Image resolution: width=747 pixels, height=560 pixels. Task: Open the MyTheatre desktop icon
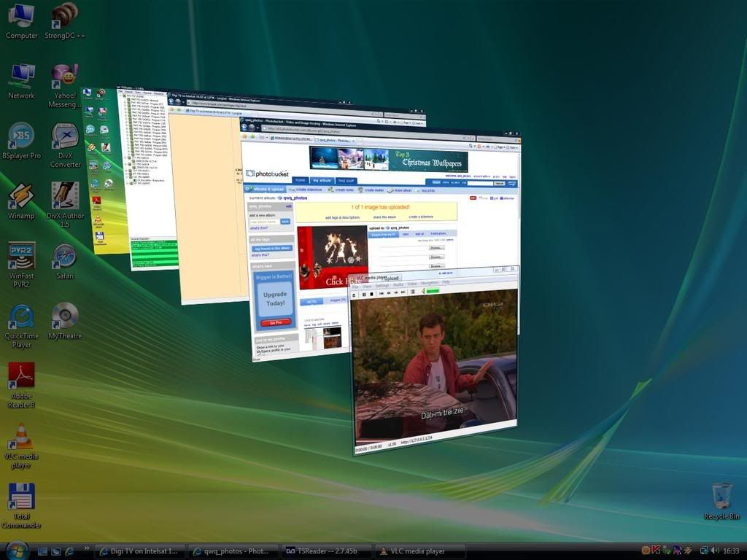pos(64,316)
